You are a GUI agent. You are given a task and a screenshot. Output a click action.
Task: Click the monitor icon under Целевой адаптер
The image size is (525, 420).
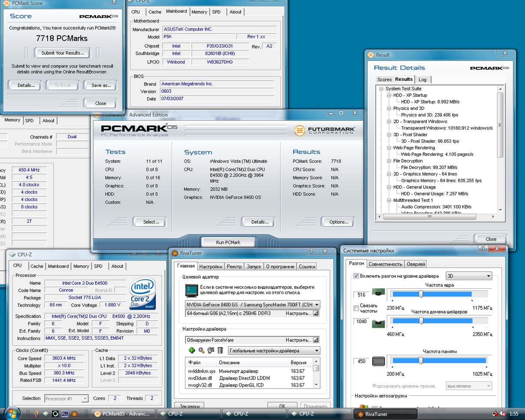pyautogui.click(x=191, y=290)
